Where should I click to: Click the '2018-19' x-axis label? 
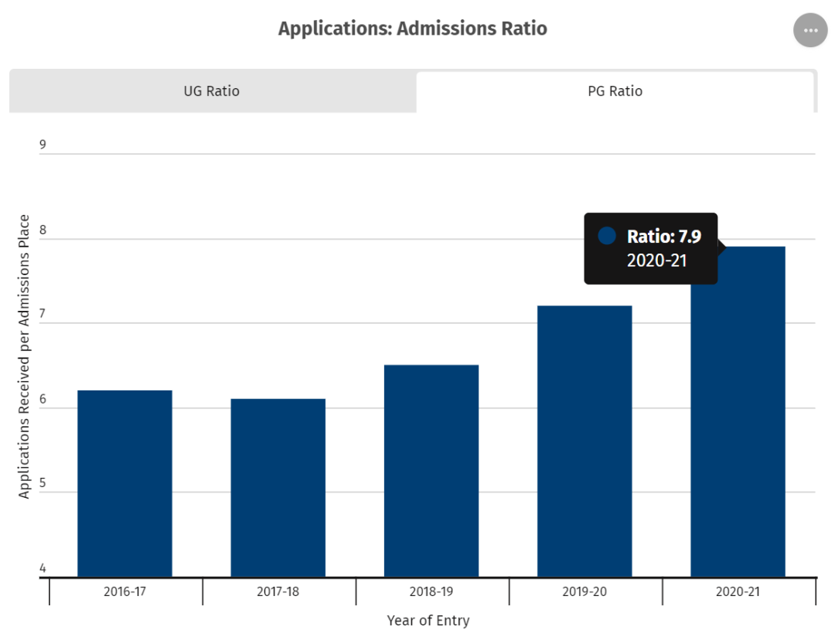pyautogui.click(x=431, y=591)
